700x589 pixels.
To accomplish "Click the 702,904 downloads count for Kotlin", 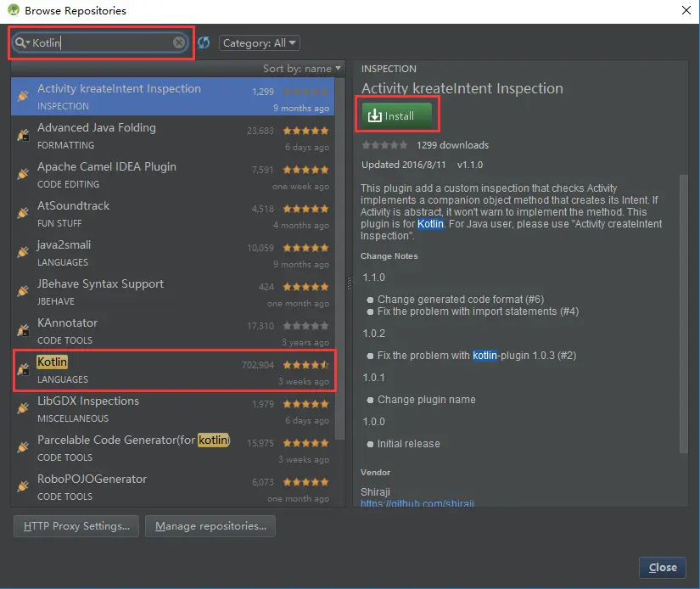I will click(x=258, y=365).
